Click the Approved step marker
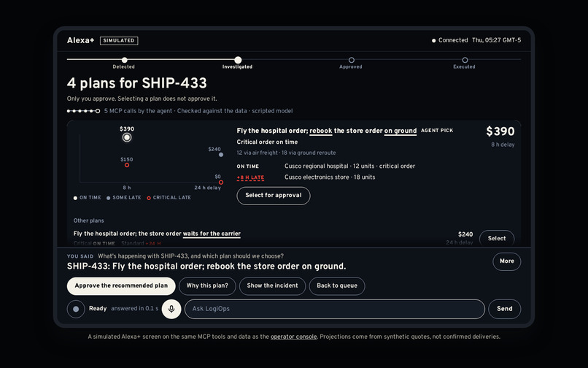The height and width of the screenshot is (368, 588). pos(352,60)
